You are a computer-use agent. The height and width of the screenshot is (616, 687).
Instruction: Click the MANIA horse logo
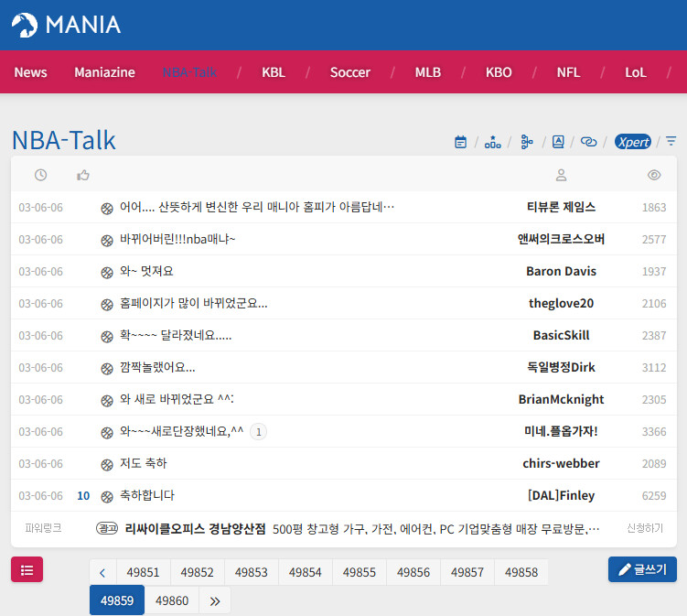25,25
